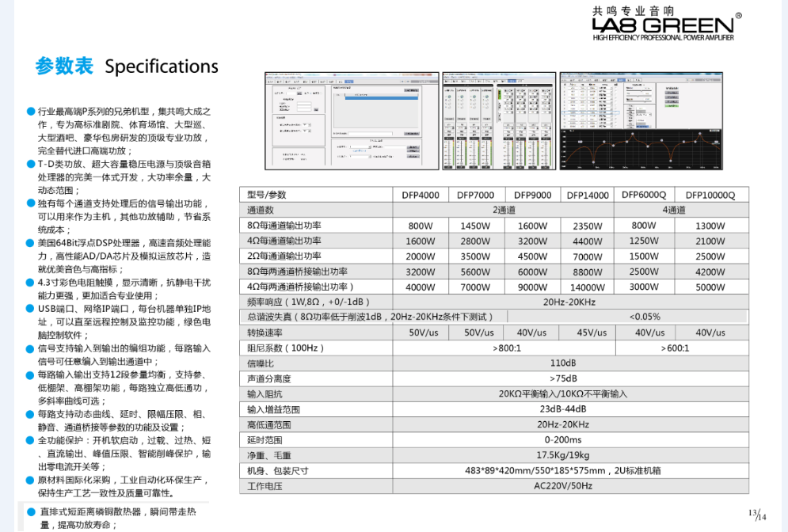The height and width of the screenshot is (532, 788).
Task: Click the page number 13/14
Action: 757,515
